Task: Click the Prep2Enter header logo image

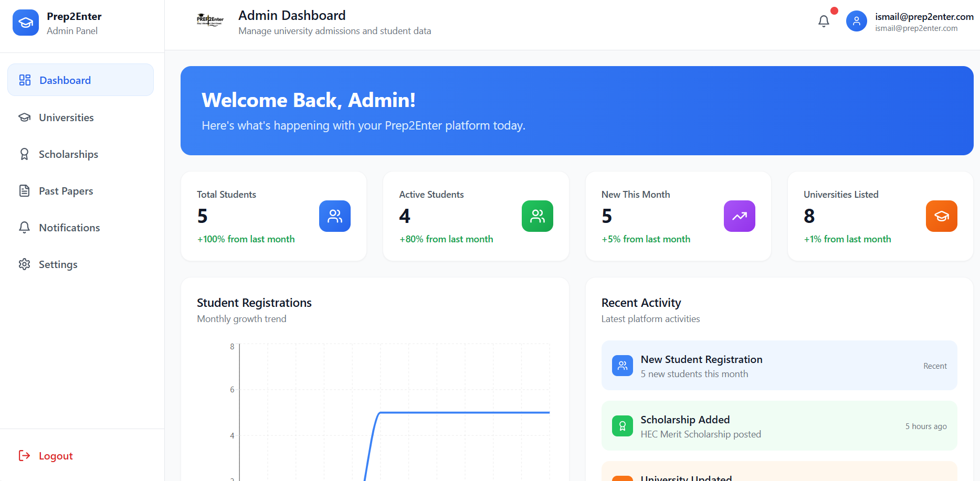Action: pyautogui.click(x=210, y=20)
